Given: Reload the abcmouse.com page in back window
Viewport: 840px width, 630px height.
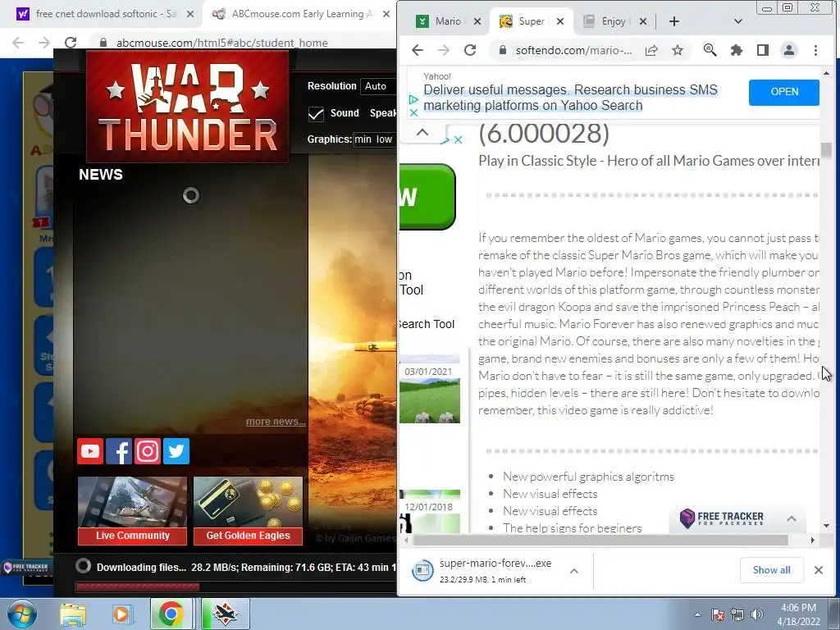Looking at the screenshot, I should (71, 43).
